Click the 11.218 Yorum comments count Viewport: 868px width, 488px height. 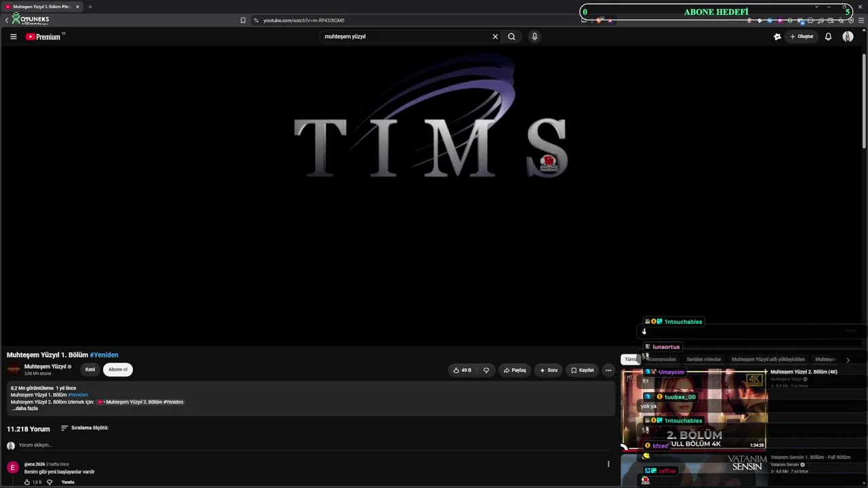(28, 429)
